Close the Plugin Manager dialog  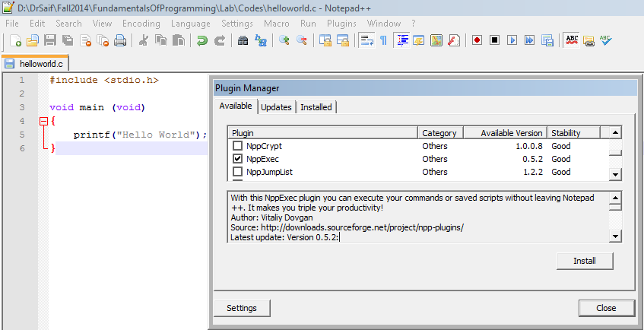tap(606, 308)
